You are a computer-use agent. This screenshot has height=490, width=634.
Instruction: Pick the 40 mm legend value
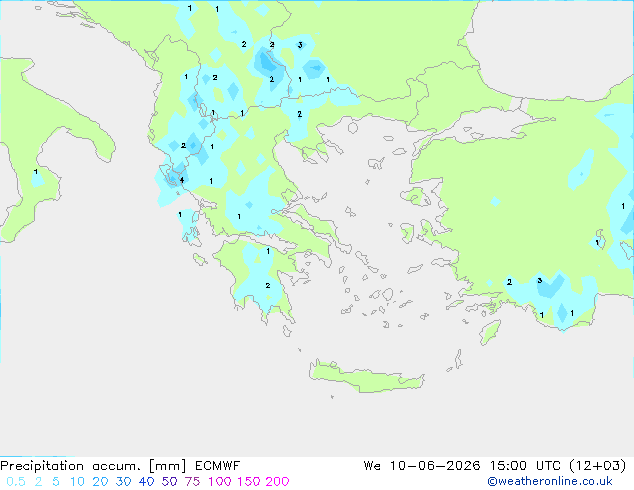point(146,482)
